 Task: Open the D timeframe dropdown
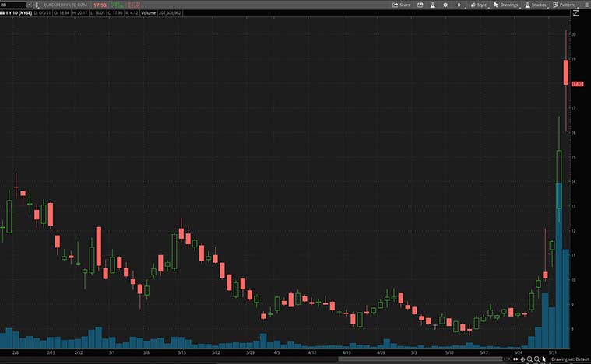(459, 5)
